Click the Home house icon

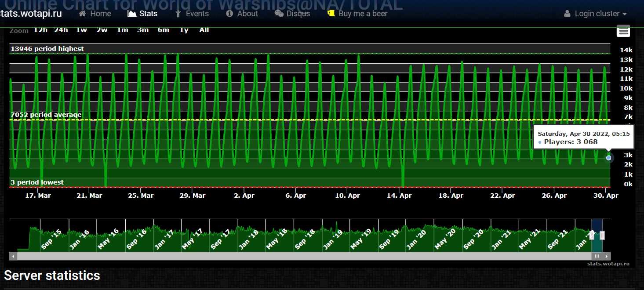coord(82,14)
